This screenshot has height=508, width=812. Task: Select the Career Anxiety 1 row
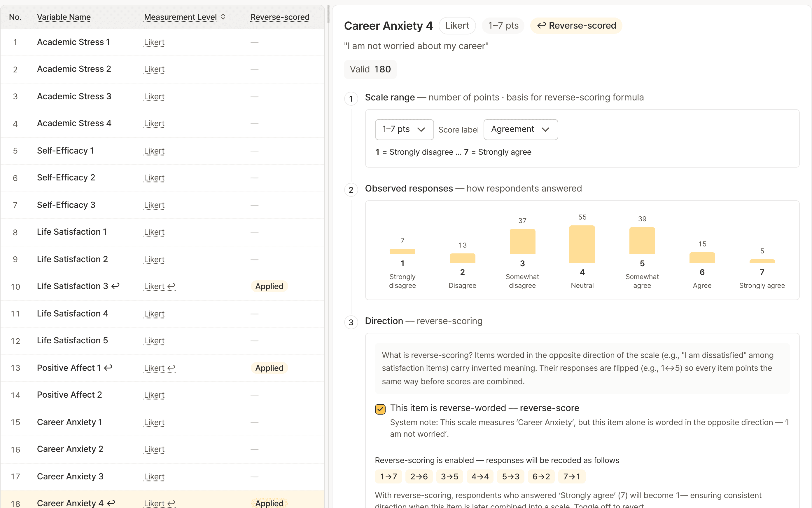click(x=162, y=422)
